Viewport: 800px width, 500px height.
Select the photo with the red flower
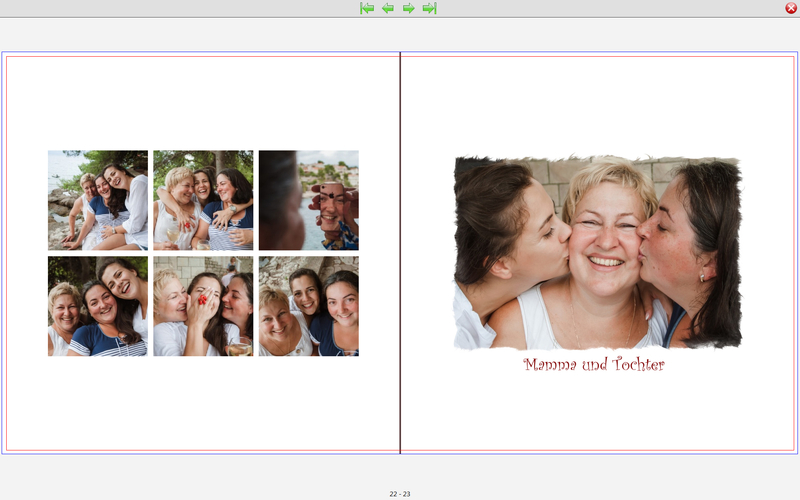click(x=203, y=306)
